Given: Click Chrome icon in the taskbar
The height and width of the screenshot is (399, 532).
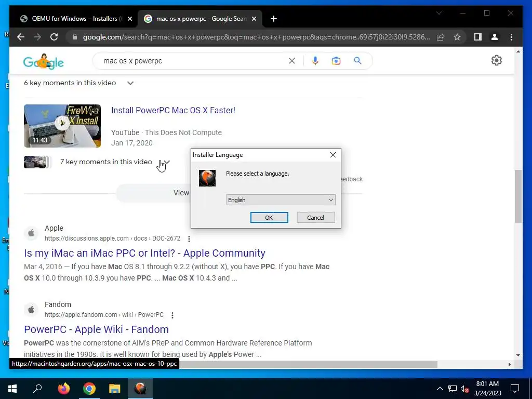Looking at the screenshot, I should pos(89,389).
